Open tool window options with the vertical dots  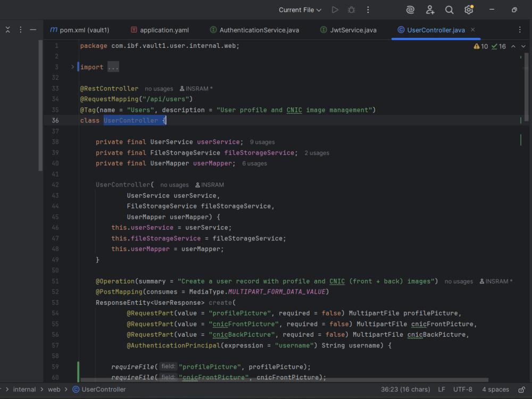coord(20,30)
